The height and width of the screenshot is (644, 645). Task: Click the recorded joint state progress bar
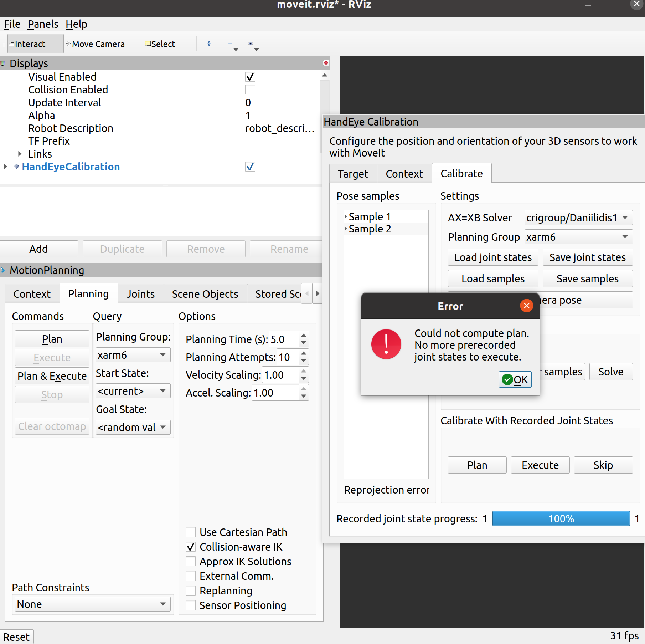(561, 518)
